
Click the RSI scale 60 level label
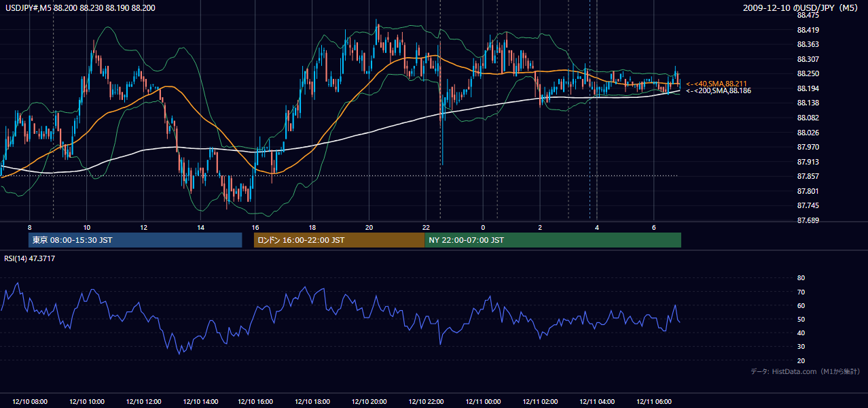pos(801,305)
